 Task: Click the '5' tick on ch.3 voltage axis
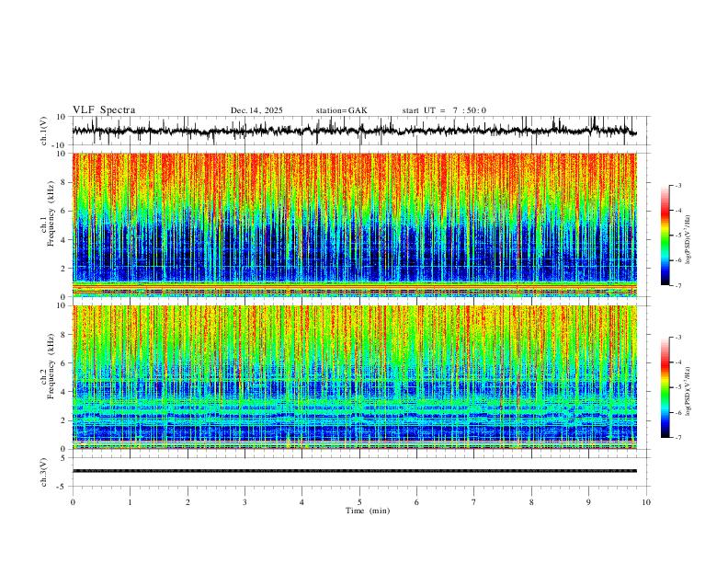click(64, 458)
